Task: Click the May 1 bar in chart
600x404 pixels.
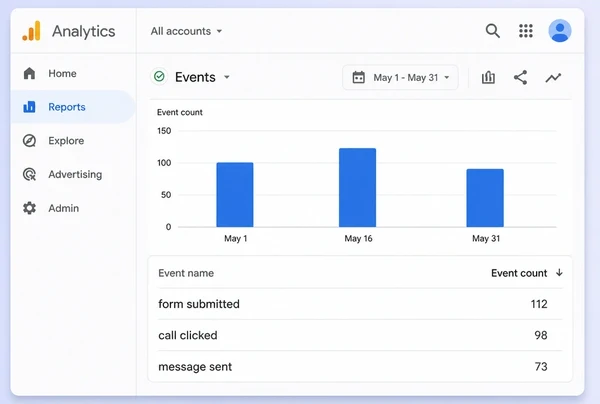Action: [x=235, y=195]
